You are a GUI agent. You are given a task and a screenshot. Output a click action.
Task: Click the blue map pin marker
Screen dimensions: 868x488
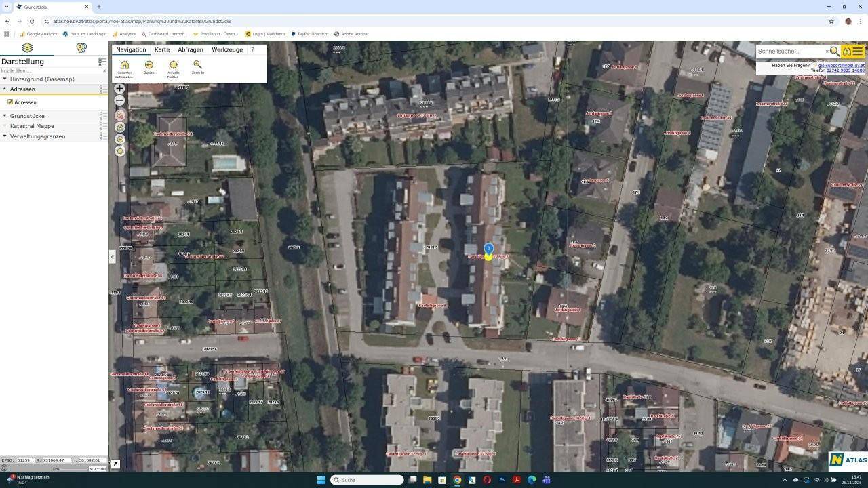pos(488,249)
